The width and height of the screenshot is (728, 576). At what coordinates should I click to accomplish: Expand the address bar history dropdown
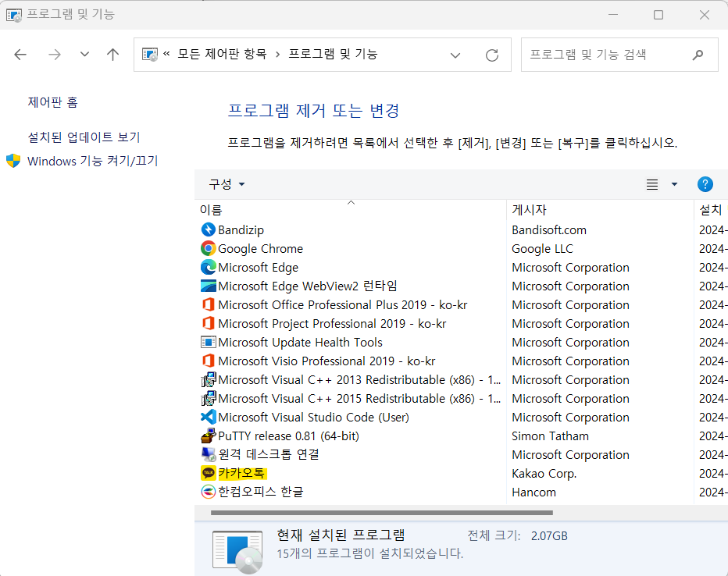(x=455, y=55)
